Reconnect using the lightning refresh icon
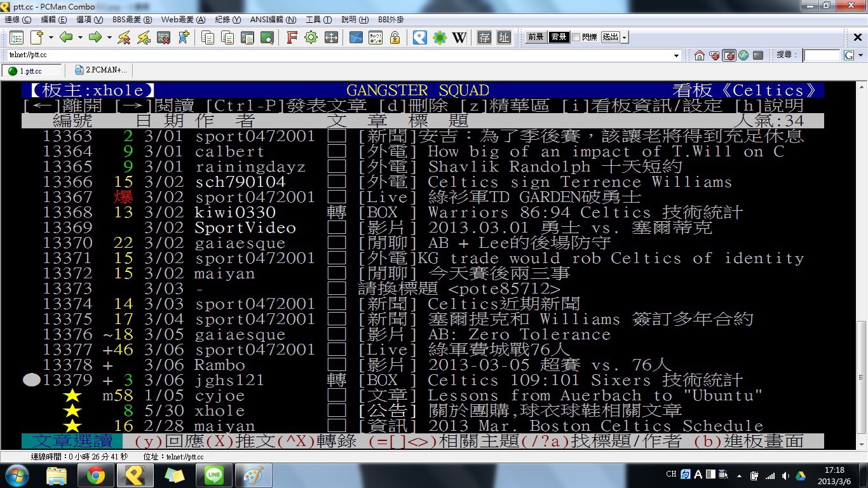This screenshot has width=868, height=488. click(144, 37)
